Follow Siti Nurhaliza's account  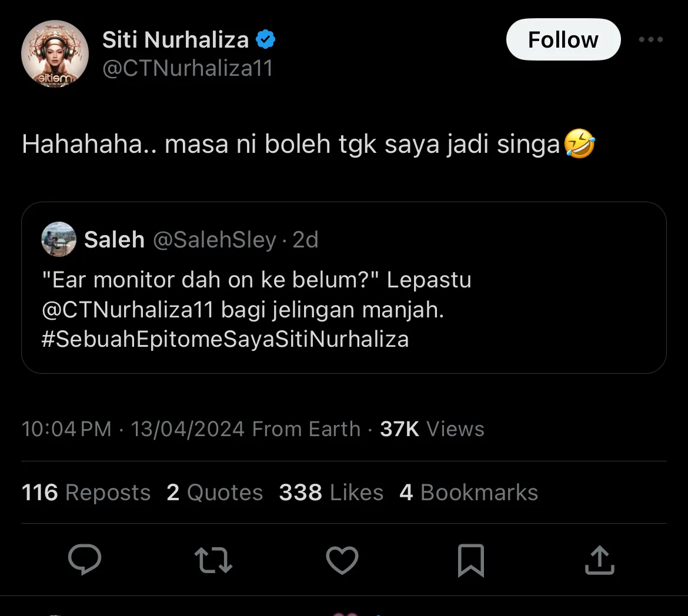(x=563, y=40)
